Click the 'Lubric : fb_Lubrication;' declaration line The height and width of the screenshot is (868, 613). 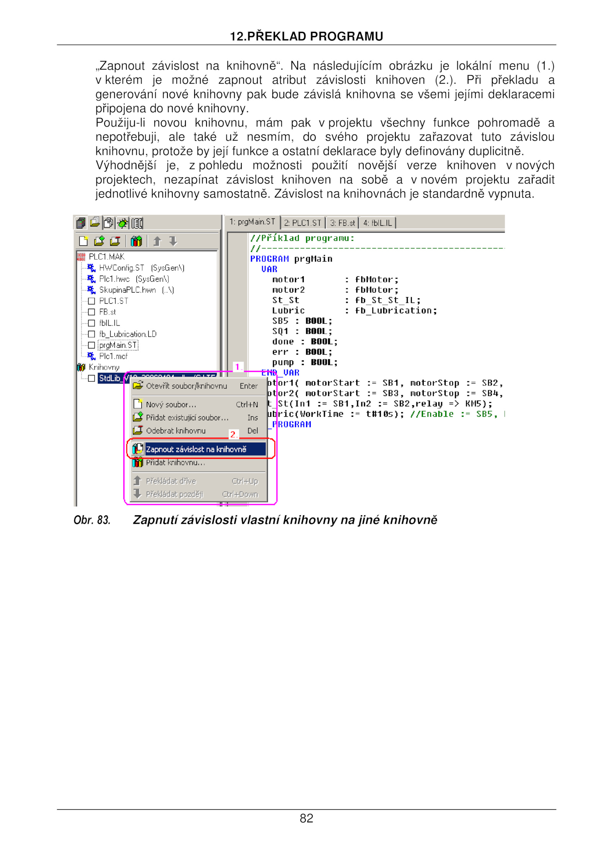point(354,311)
